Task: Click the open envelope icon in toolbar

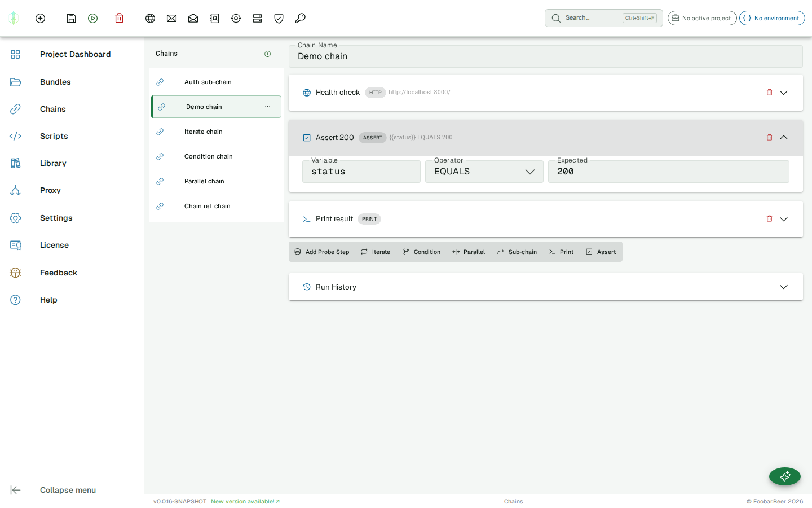Action: (193, 18)
